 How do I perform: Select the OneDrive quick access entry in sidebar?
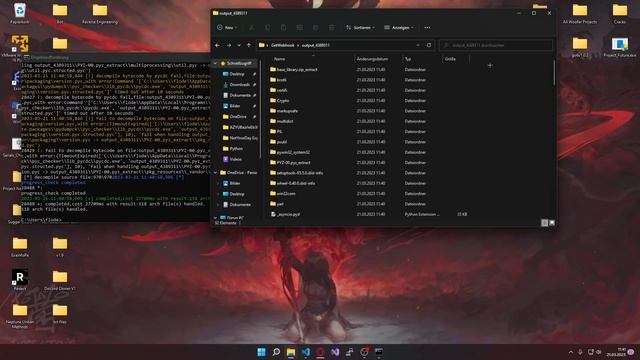[x=238, y=116]
